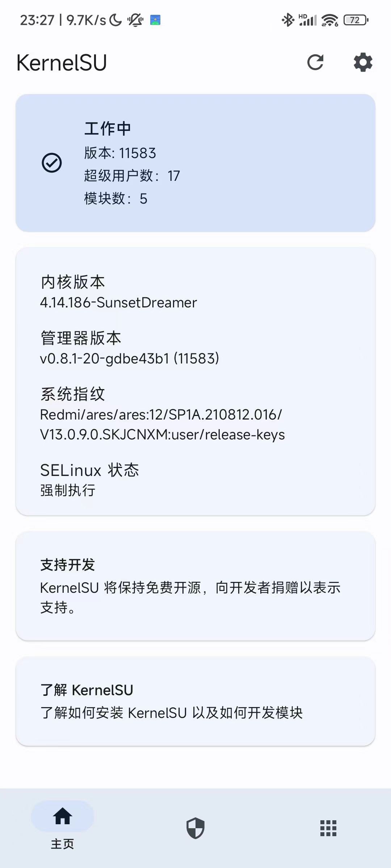Tap the battery indicator showing 72
Viewport: 391px width, 868px height.
356,20
